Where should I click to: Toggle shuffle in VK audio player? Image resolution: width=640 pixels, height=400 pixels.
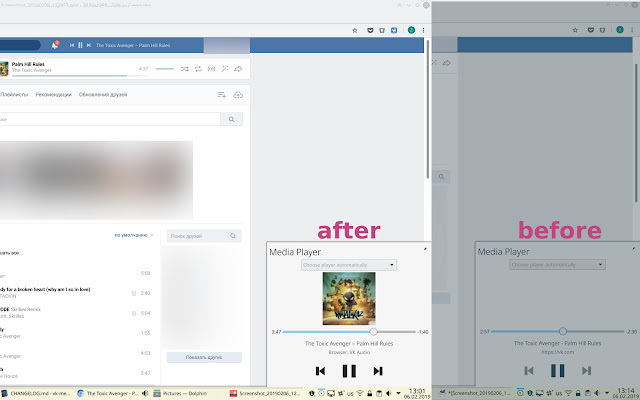[184, 69]
